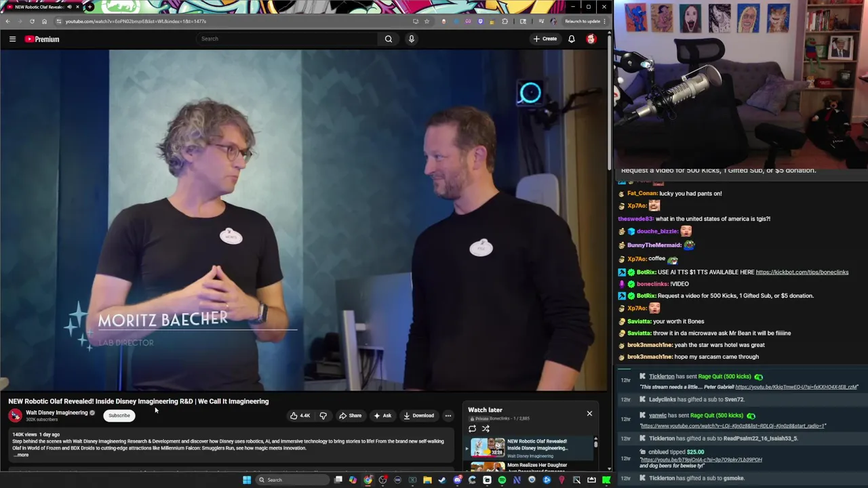The height and width of the screenshot is (488, 868).
Task: Open the Watch later playlist title
Action: (485, 410)
